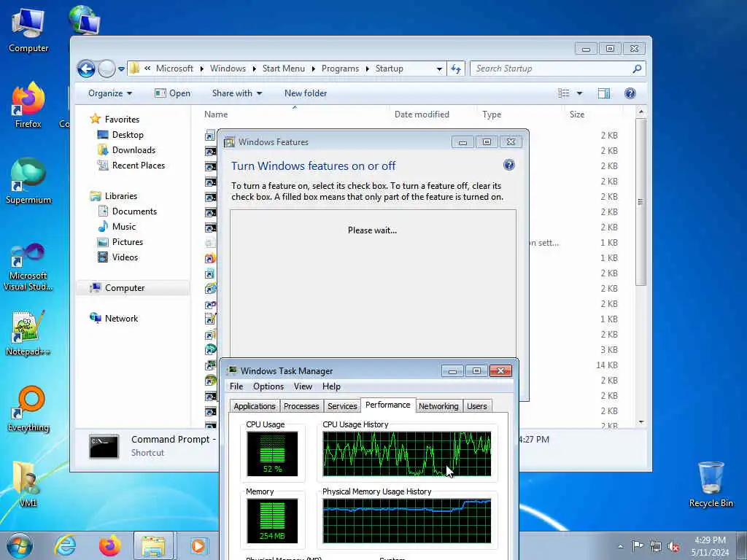Open the Microsoft Visual Studio desktop shortcut

click(x=28, y=267)
